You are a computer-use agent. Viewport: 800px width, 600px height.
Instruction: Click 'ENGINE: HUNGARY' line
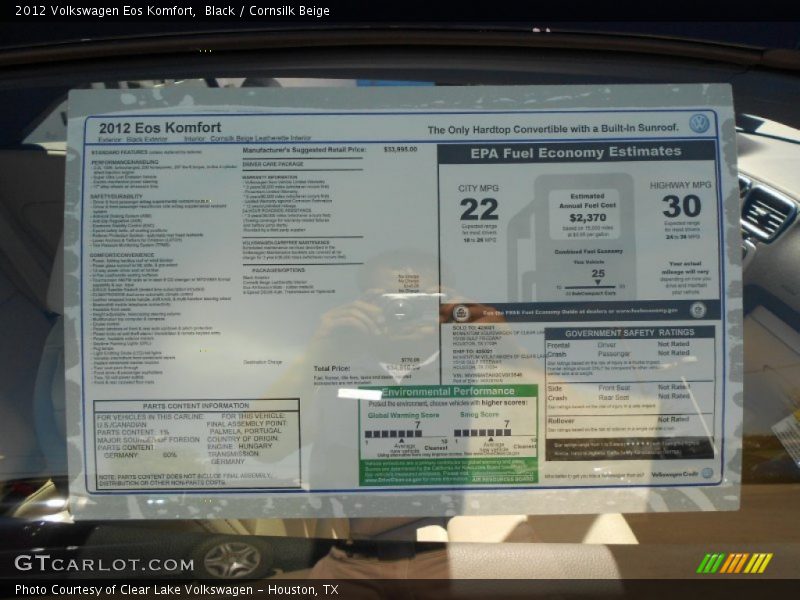pos(240,446)
